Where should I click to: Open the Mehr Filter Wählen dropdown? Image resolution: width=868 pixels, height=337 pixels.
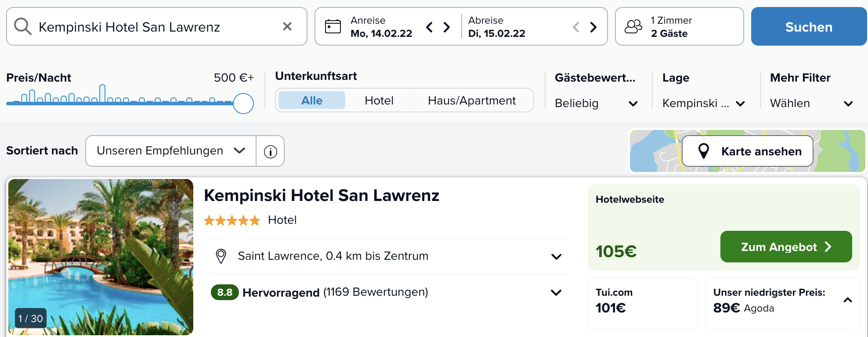click(x=811, y=104)
